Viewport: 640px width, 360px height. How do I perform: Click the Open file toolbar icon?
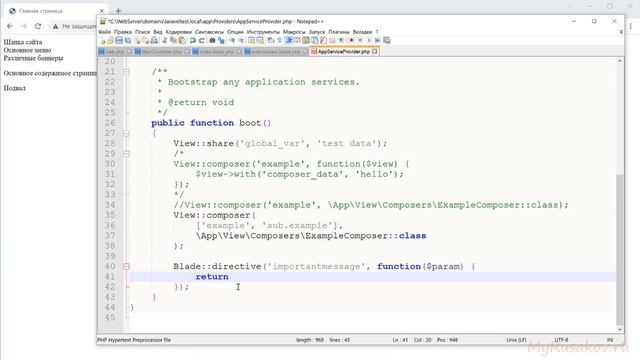[109, 40]
